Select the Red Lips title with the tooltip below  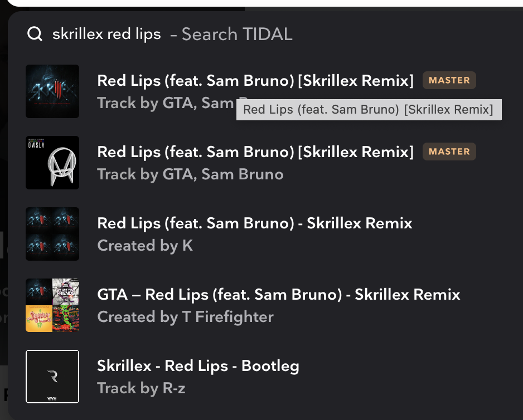click(255, 81)
